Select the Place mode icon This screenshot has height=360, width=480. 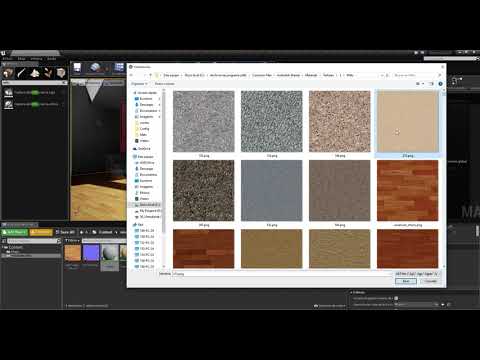pyautogui.click(x=8, y=73)
